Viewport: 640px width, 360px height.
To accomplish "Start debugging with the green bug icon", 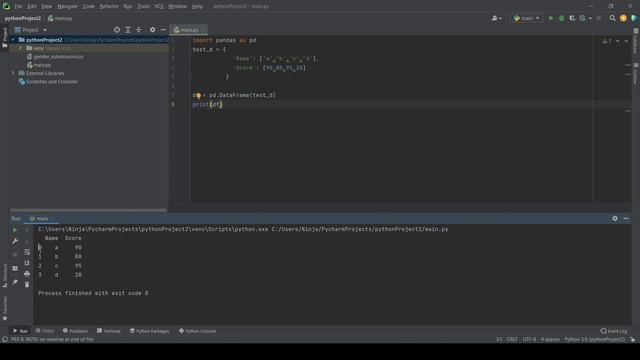I will pyautogui.click(x=562, y=18).
